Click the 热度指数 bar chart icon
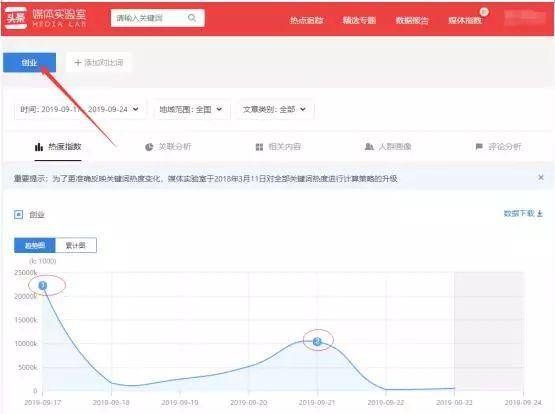Image resolution: width=555 pixels, height=414 pixels. coord(39,146)
